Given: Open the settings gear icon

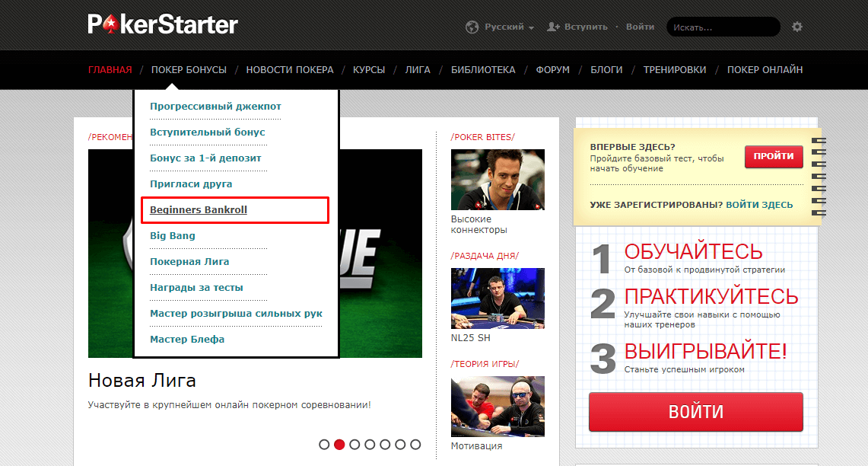Looking at the screenshot, I should pos(796,27).
